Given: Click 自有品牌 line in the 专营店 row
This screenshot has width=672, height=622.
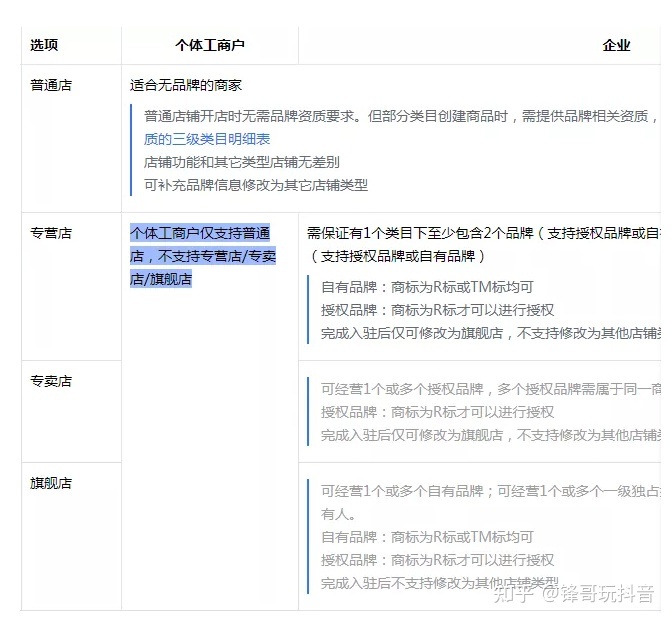Looking at the screenshot, I should (x=427, y=286).
